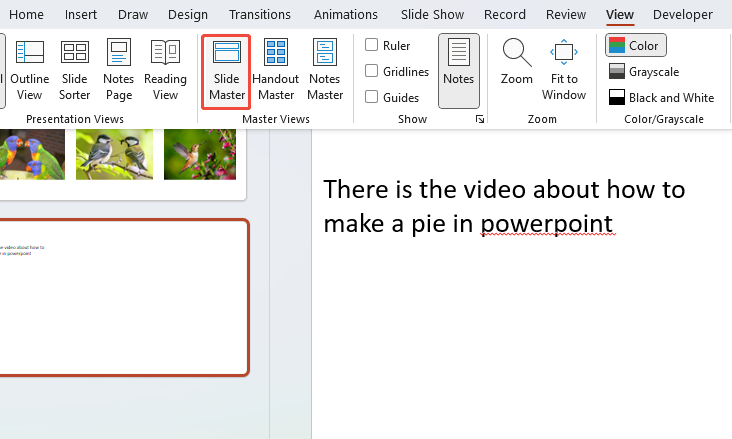The height and width of the screenshot is (439, 732).
Task: Switch to Reading View
Action: (x=165, y=70)
